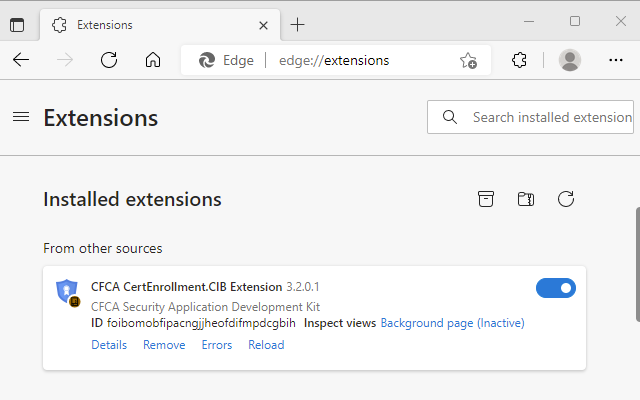The width and height of the screenshot is (640, 400).
Task: Open the tab actions menu button
Action: pos(17,25)
